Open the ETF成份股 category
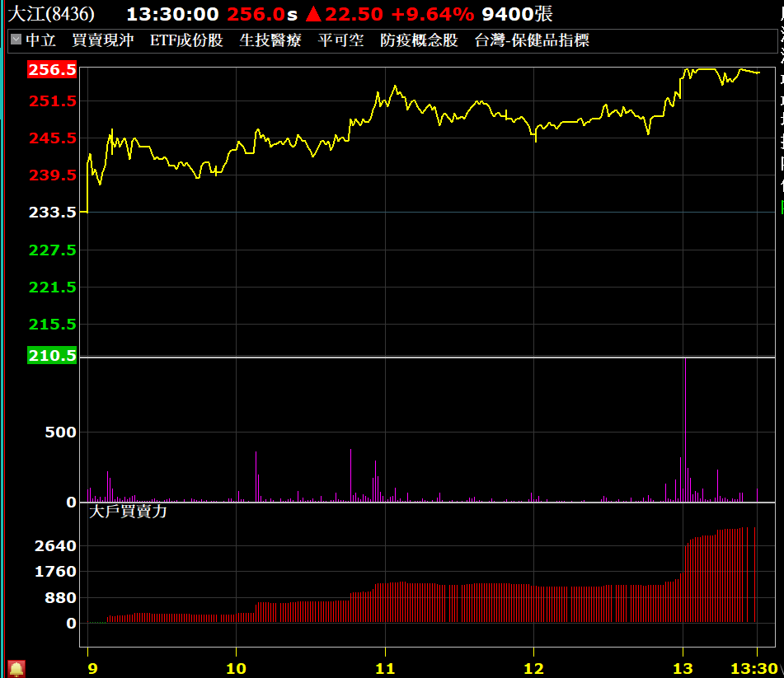 186,40
